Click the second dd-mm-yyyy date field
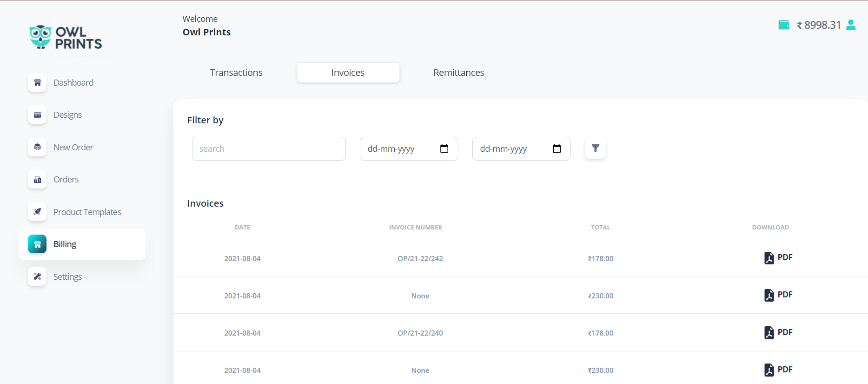The height and width of the screenshot is (384, 868). [522, 148]
